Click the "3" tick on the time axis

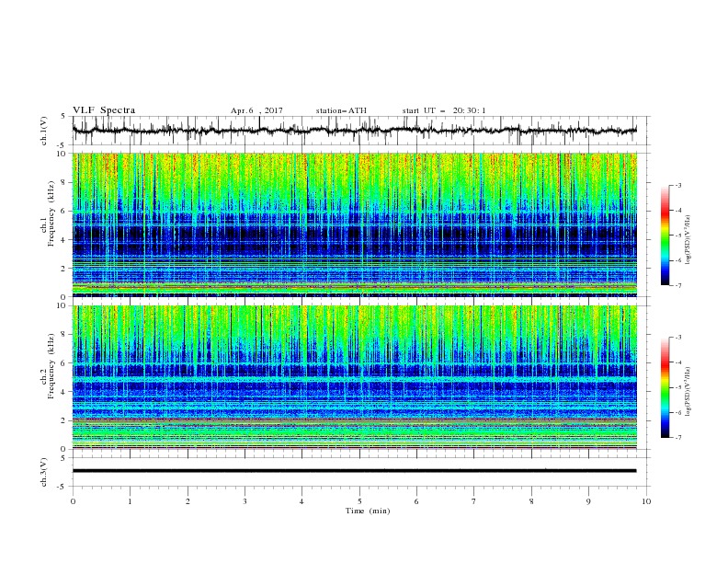(x=245, y=501)
